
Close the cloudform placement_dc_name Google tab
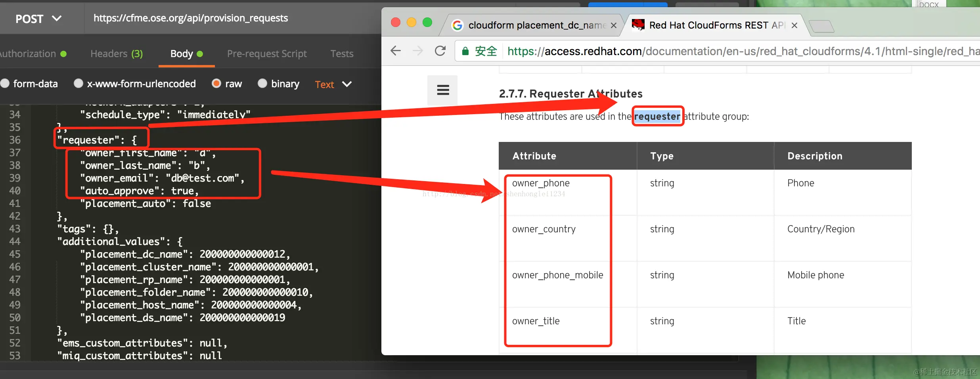pos(614,25)
